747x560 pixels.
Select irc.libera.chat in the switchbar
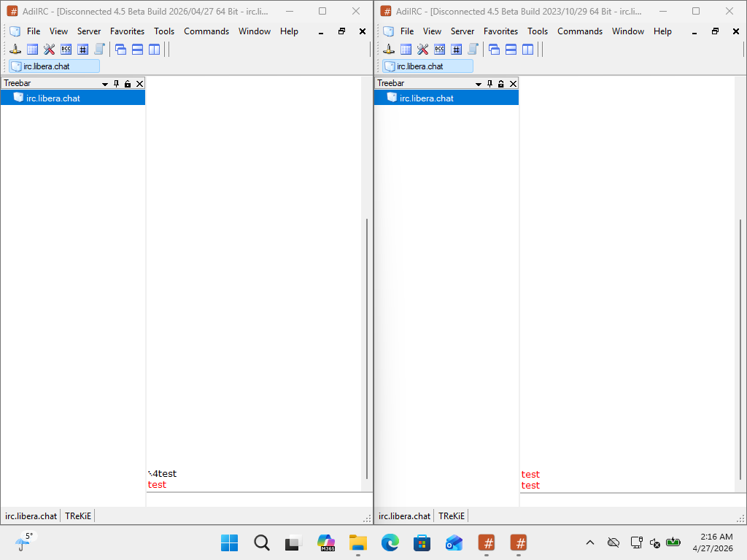tap(55, 66)
